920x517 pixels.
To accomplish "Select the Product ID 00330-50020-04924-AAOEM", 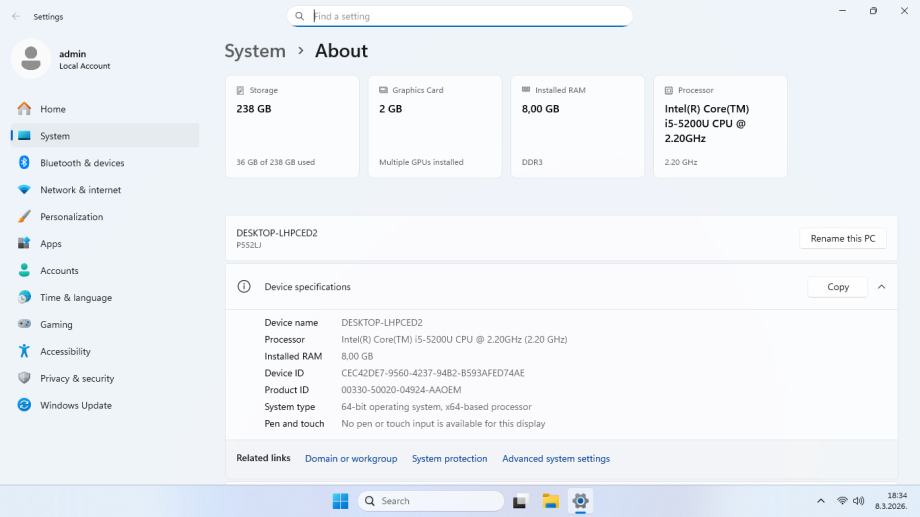I will pyautogui.click(x=401, y=390).
